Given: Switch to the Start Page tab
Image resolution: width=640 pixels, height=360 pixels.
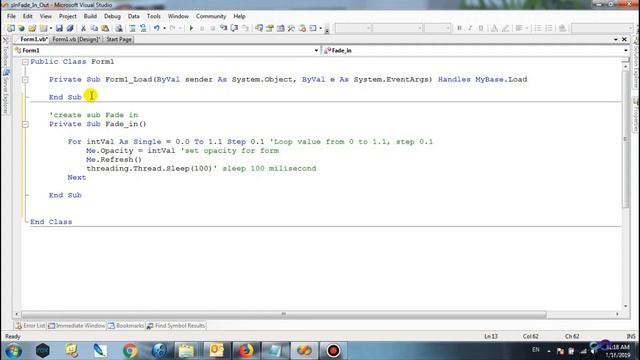Looking at the screenshot, I should click(119, 40).
